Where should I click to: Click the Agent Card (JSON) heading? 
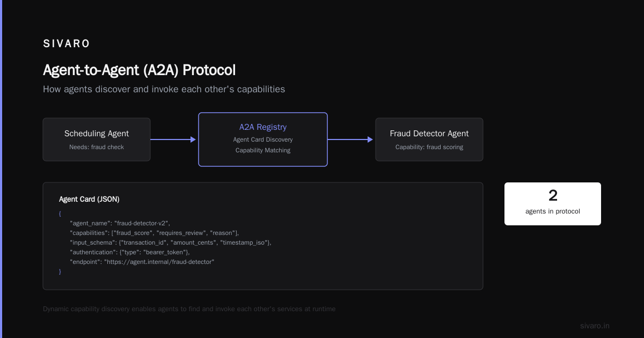[x=89, y=199]
